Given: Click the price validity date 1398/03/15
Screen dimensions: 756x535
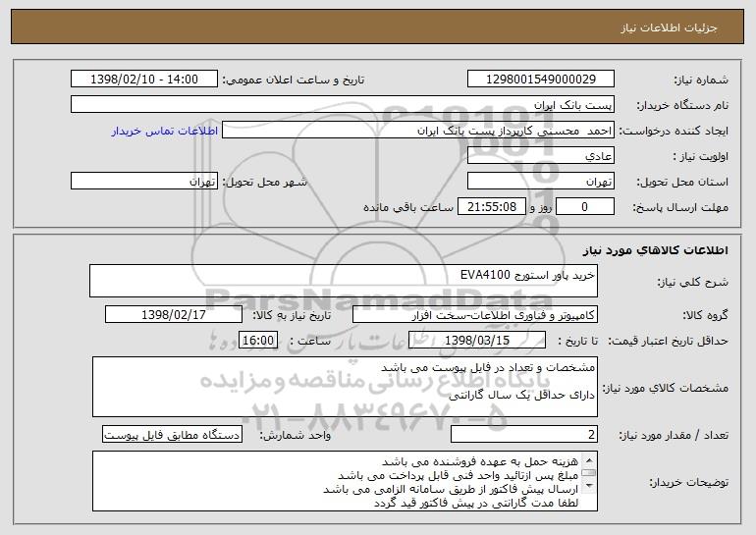Looking at the screenshot, I should click(477, 341).
